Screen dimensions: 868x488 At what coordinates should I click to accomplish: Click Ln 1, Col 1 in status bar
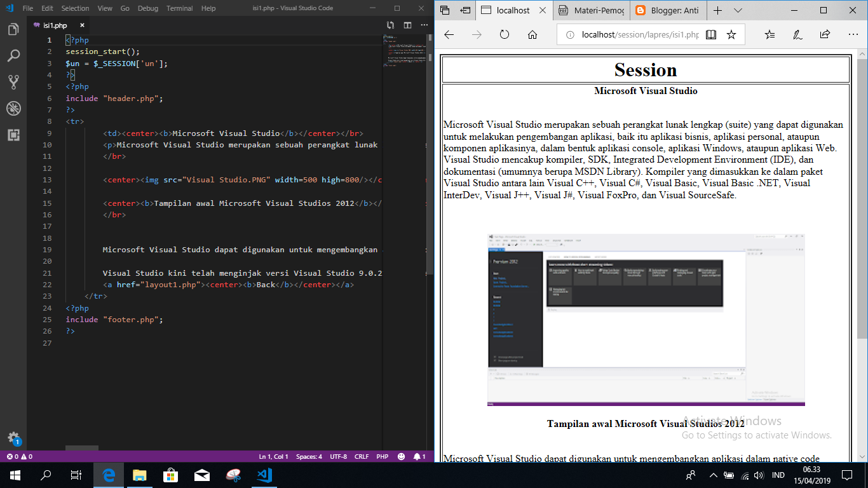[274, 456]
